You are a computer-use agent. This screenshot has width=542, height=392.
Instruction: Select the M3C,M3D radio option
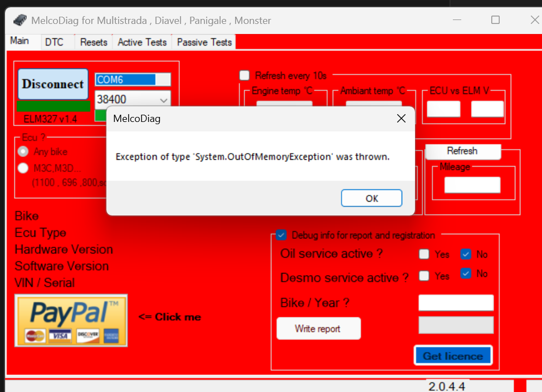23,168
